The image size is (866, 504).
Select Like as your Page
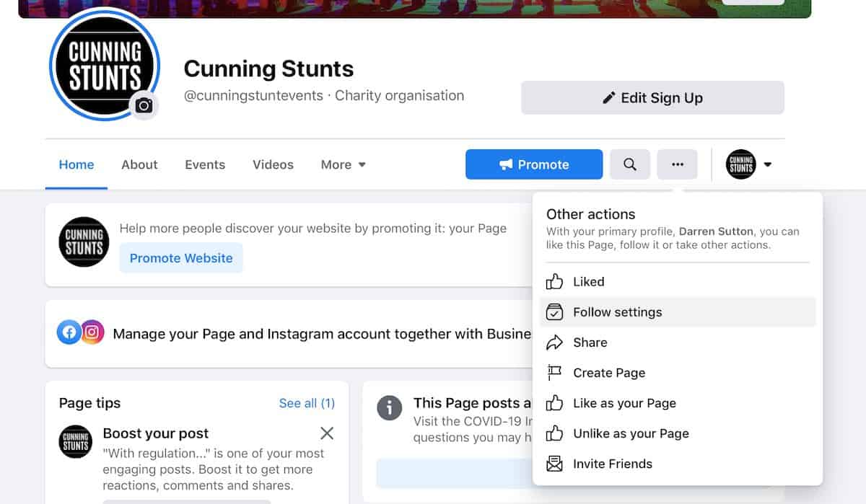(x=678, y=403)
